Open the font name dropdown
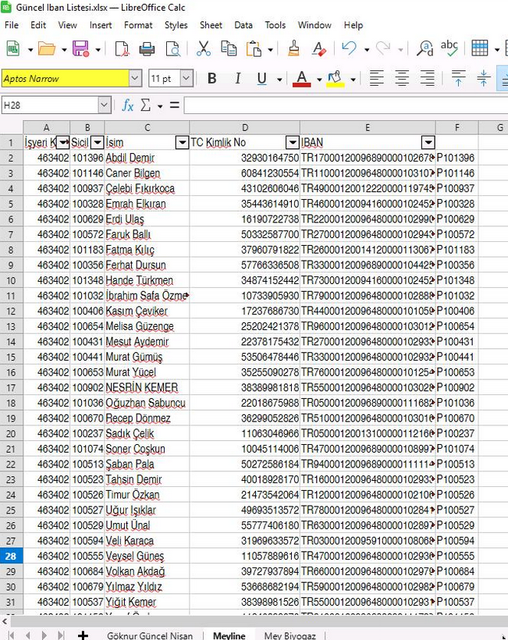Viewport: 508px width, 640px height. point(135,78)
